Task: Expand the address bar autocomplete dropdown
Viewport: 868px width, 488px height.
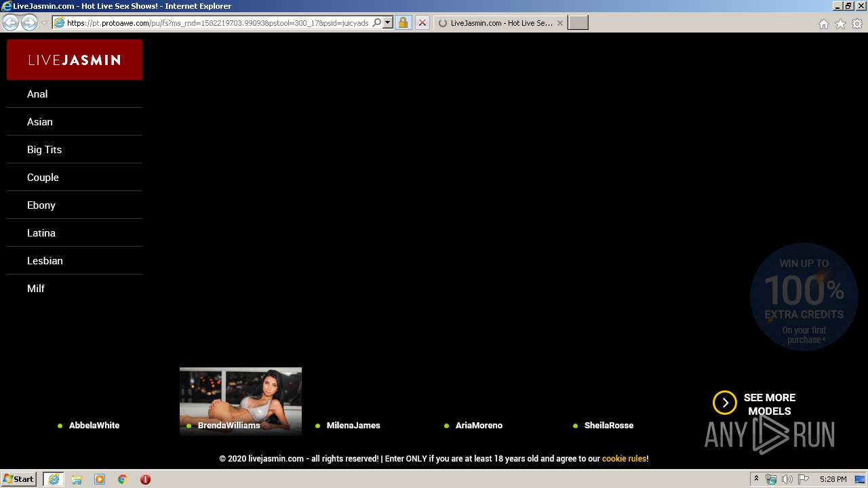Action: coord(388,22)
